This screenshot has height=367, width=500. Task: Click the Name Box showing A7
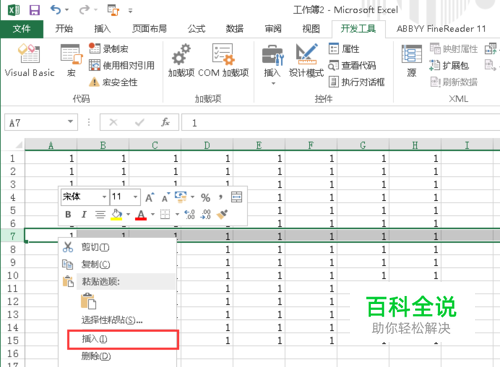pyautogui.click(x=36, y=122)
